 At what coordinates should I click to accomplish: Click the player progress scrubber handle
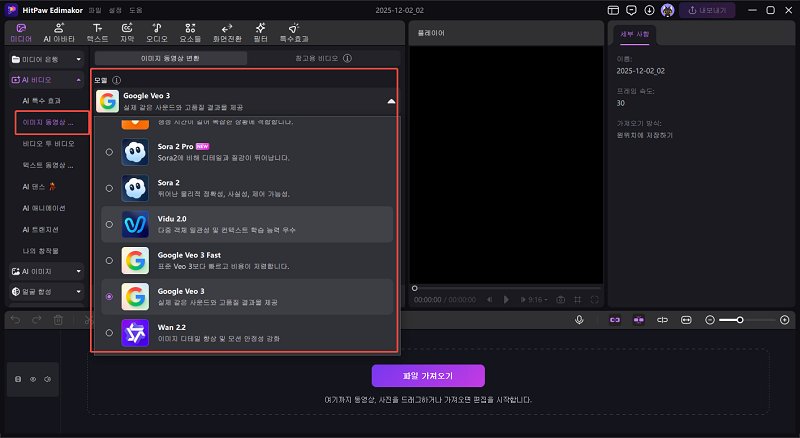(x=414, y=288)
